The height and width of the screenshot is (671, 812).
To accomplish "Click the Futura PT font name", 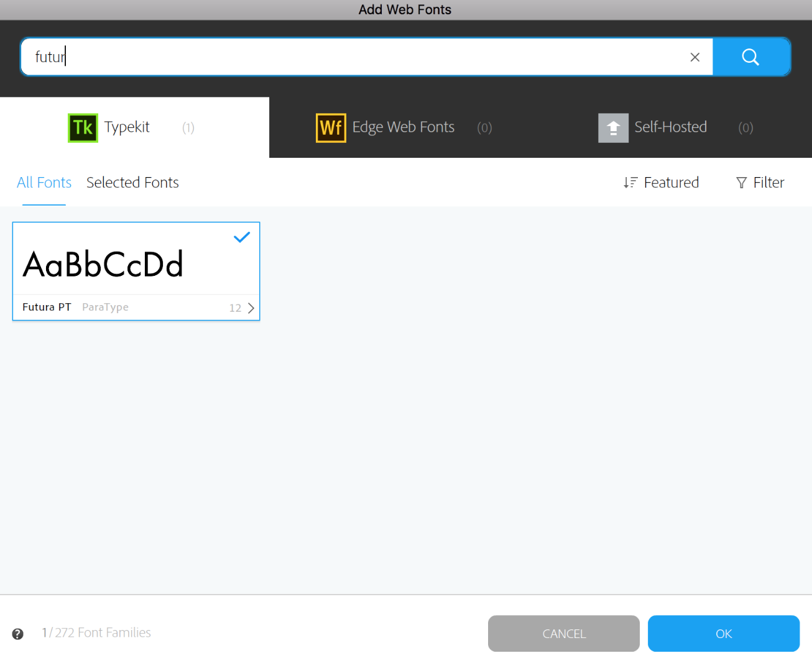I will (47, 307).
